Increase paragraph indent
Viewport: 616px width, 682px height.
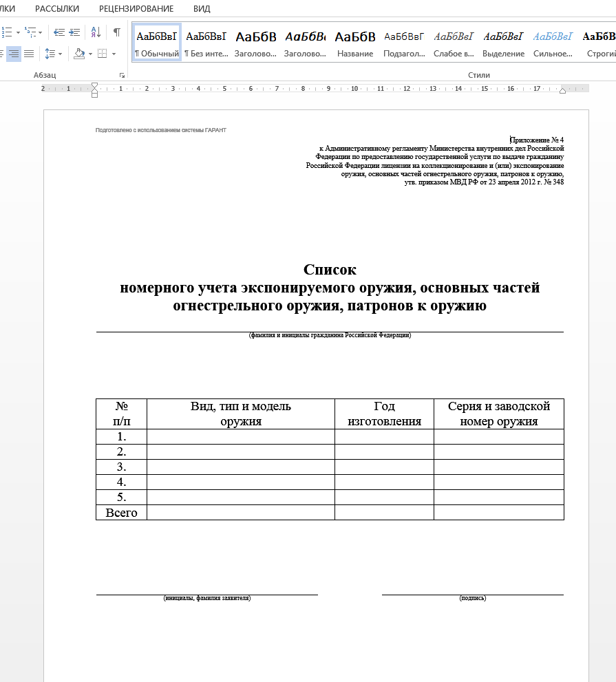coord(74,32)
